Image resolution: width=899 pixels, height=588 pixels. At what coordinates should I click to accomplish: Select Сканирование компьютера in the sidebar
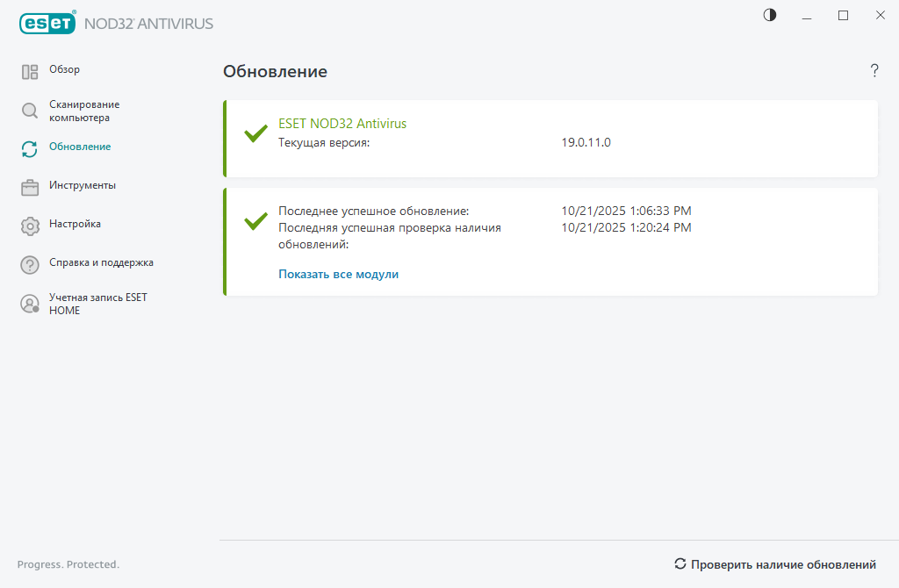tap(84, 111)
